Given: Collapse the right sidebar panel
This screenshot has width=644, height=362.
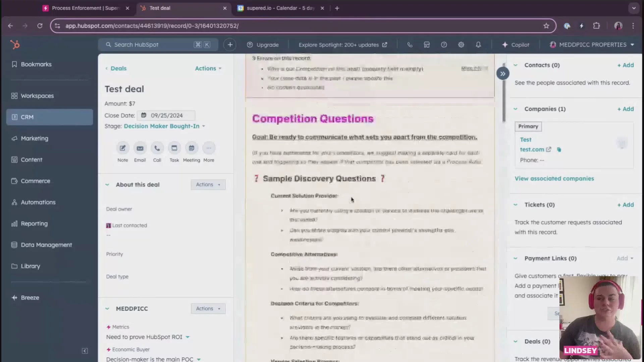Looking at the screenshot, I should coord(503,74).
